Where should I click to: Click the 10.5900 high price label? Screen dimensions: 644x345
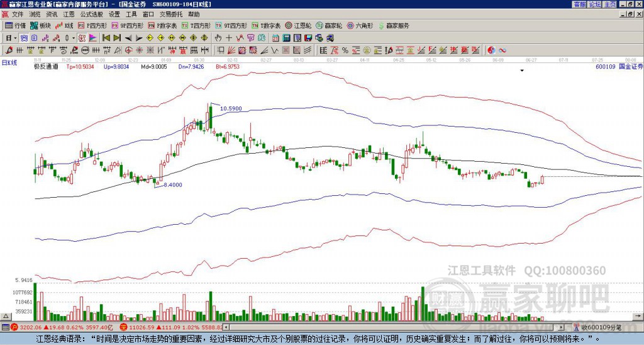click(x=231, y=108)
